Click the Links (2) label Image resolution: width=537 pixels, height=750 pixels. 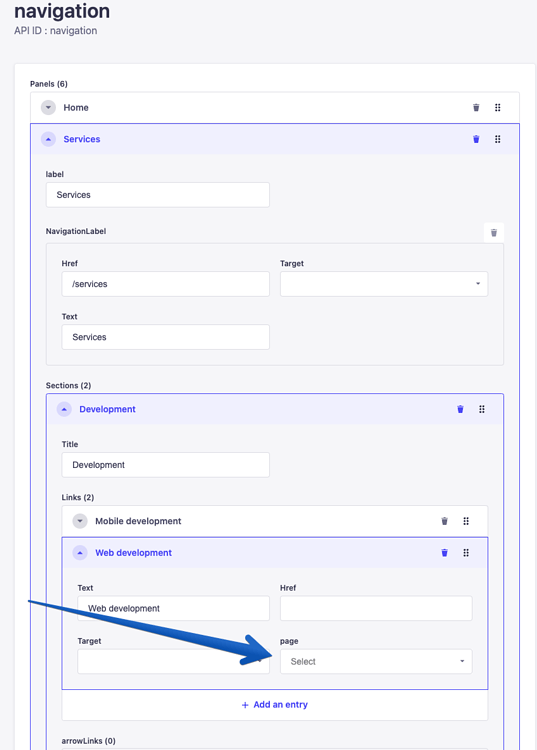click(x=77, y=497)
